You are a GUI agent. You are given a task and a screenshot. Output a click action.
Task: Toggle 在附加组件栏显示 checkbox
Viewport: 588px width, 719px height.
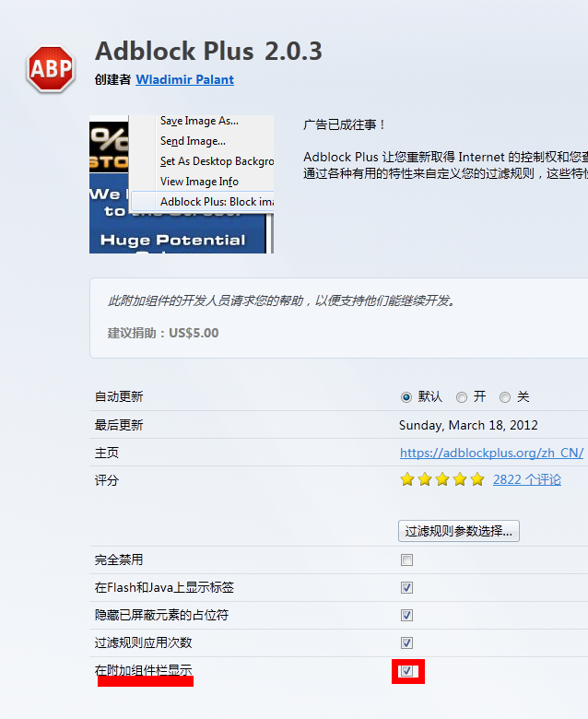coord(406,671)
